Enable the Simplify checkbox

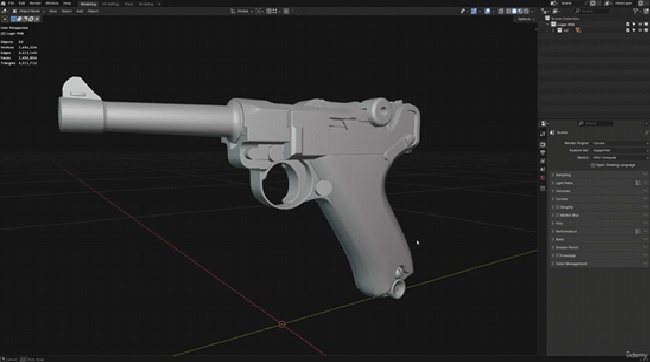558,207
